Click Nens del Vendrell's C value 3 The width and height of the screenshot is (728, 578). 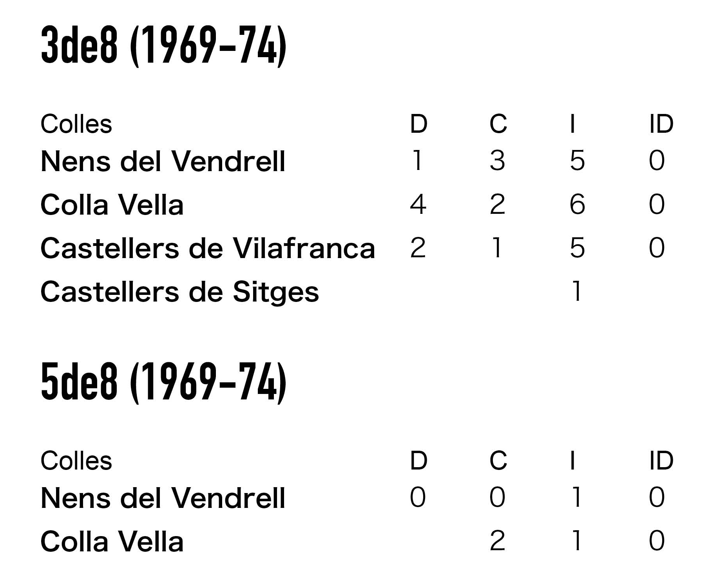[x=498, y=161]
